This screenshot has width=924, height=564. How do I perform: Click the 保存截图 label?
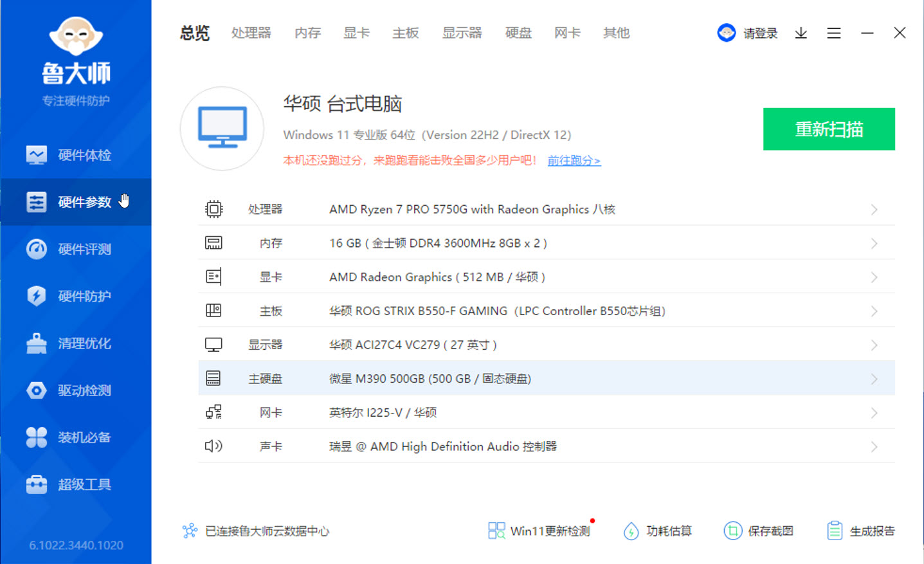[x=770, y=531]
